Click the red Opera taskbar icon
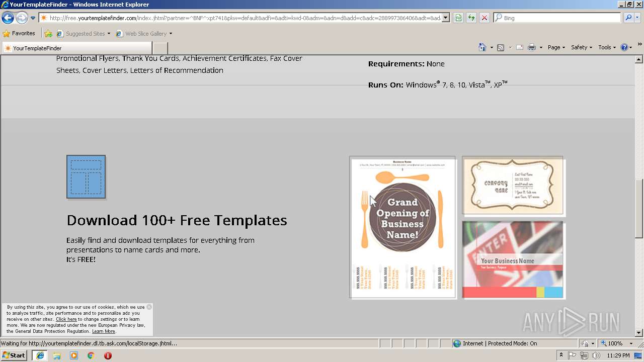644x362 pixels. point(108,355)
